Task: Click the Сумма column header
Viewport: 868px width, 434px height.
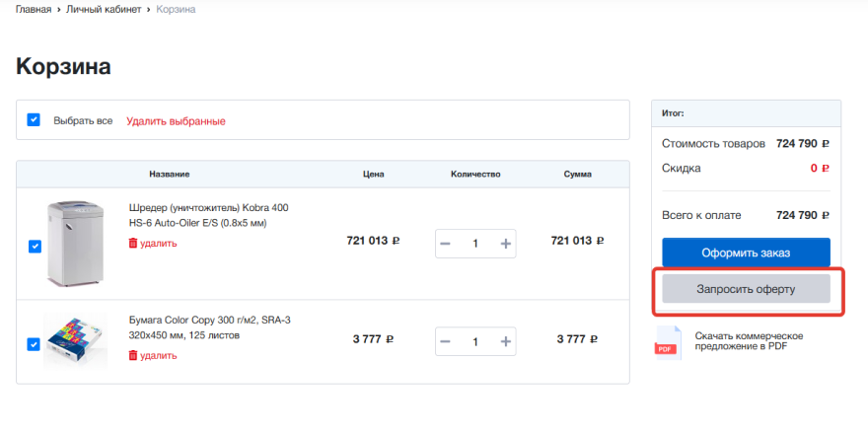Action: click(x=578, y=175)
